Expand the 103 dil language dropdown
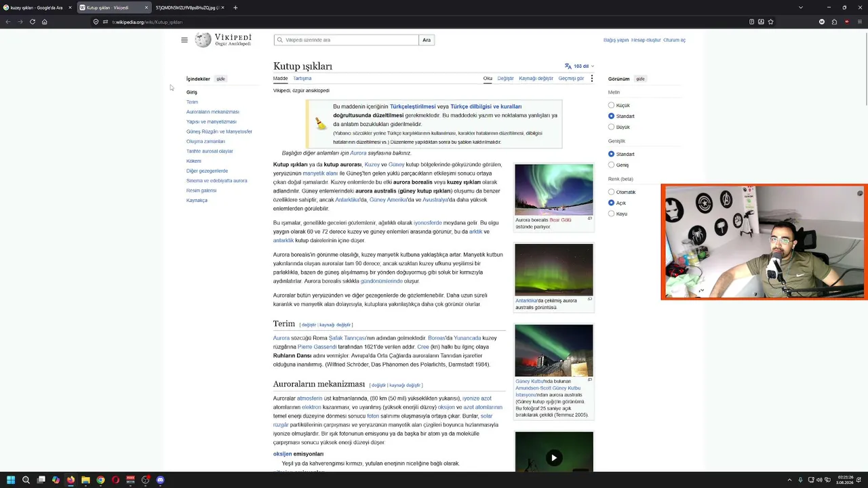868x488 pixels. pyautogui.click(x=580, y=66)
